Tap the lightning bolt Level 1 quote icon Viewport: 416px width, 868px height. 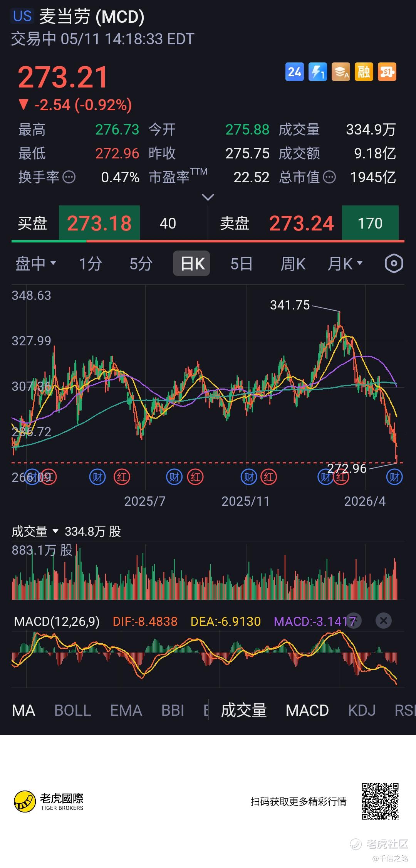tap(318, 72)
